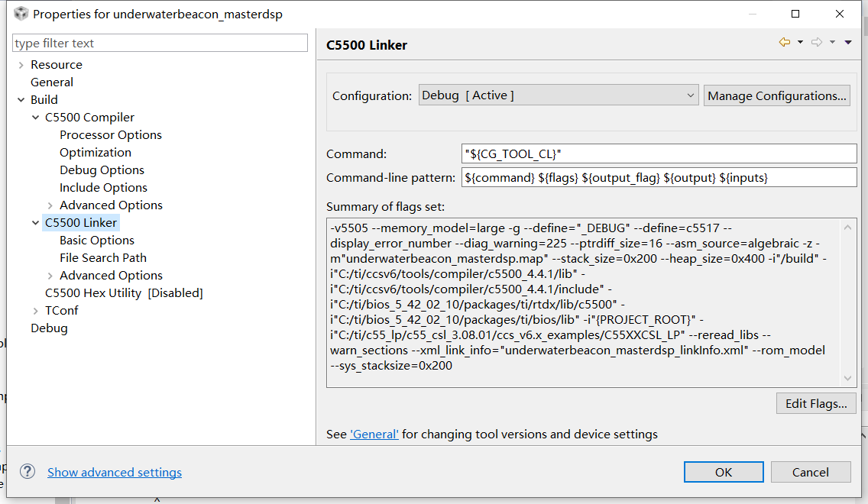Click the Properties window title icon

(21, 14)
